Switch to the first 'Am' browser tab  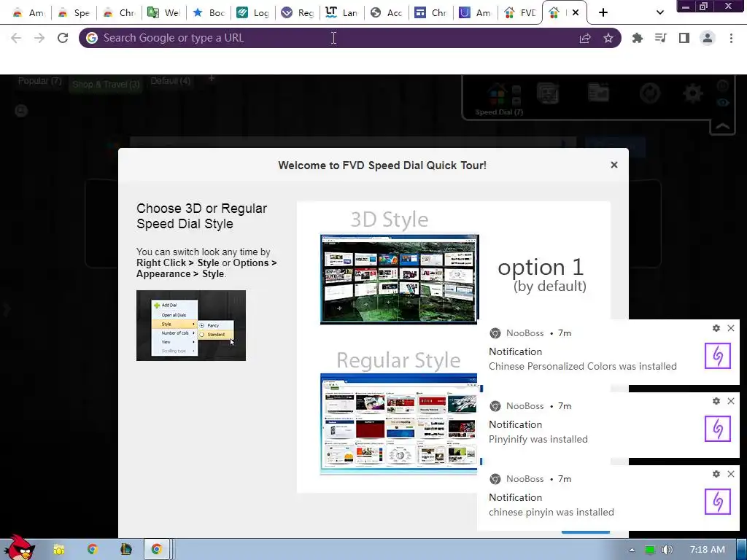click(x=28, y=13)
